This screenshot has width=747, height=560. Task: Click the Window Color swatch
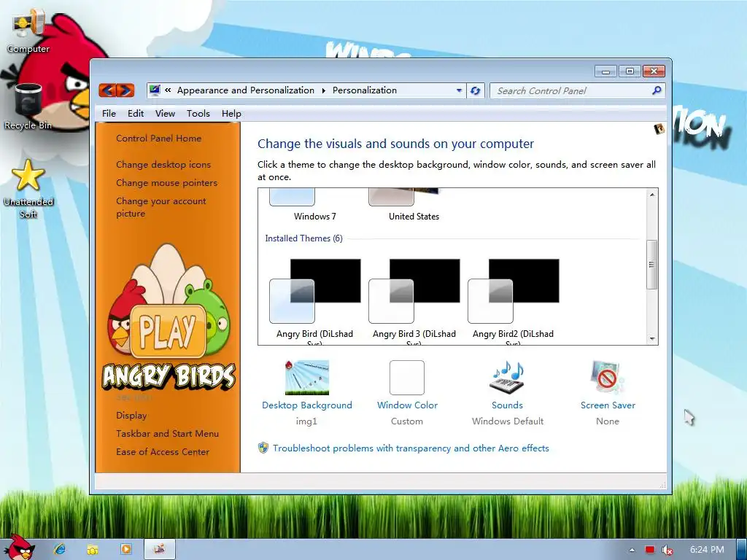[x=407, y=378]
